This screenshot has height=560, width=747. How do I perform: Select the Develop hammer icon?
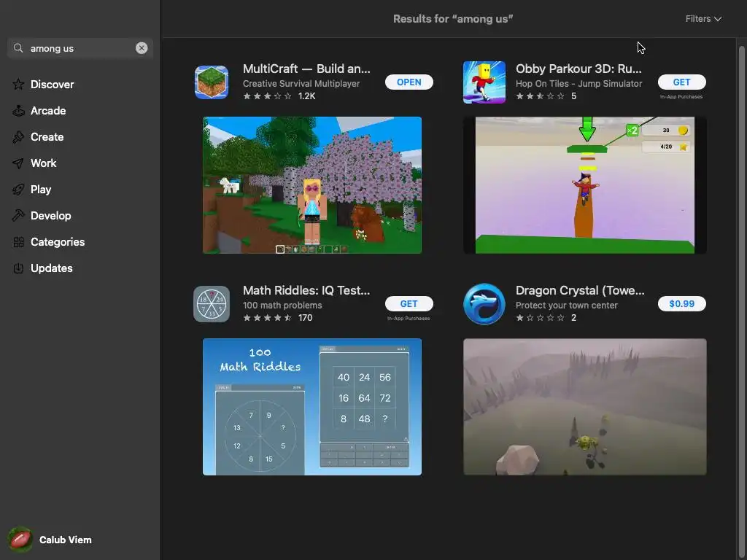pos(18,216)
